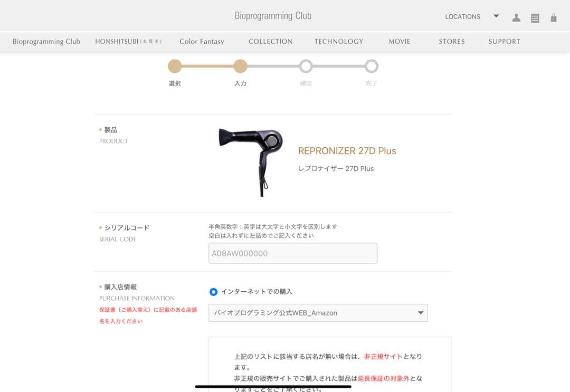Viewport: 570px width, 392px height.
Task: Open the COLLECTION menu item
Action: (270, 42)
